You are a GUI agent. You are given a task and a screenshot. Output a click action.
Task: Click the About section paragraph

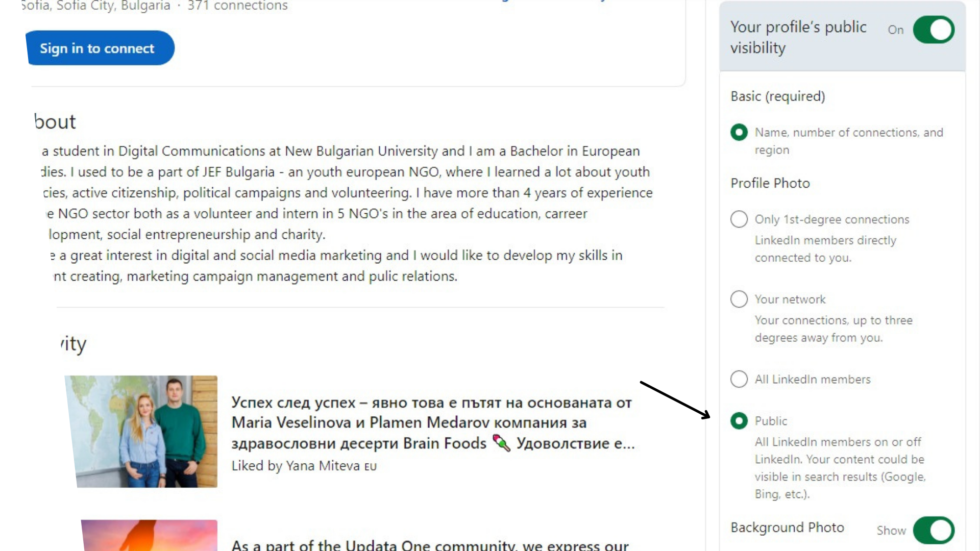point(347,213)
